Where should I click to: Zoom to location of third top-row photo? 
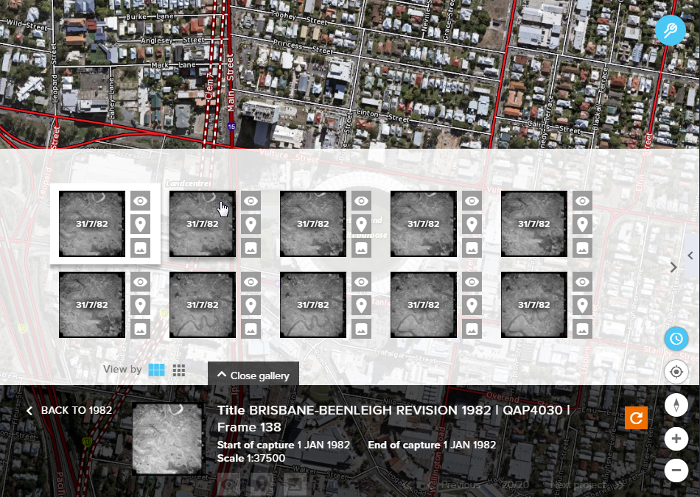[x=361, y=224]
